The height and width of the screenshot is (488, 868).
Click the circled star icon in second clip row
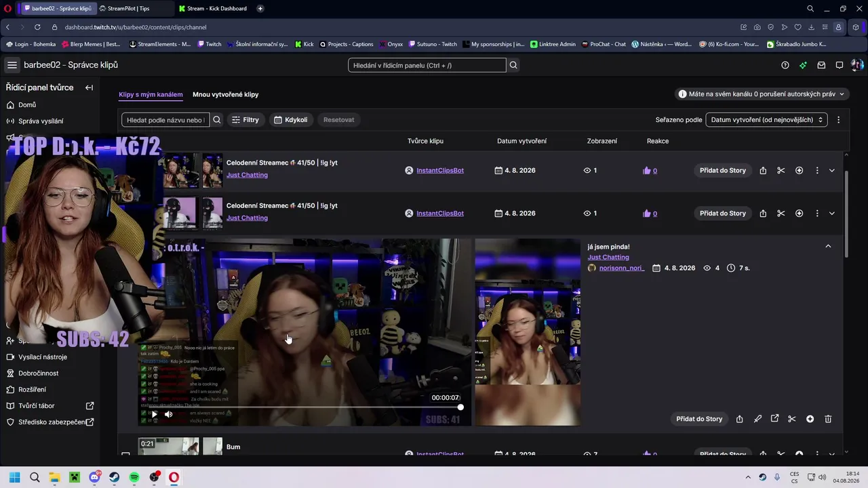799,213
